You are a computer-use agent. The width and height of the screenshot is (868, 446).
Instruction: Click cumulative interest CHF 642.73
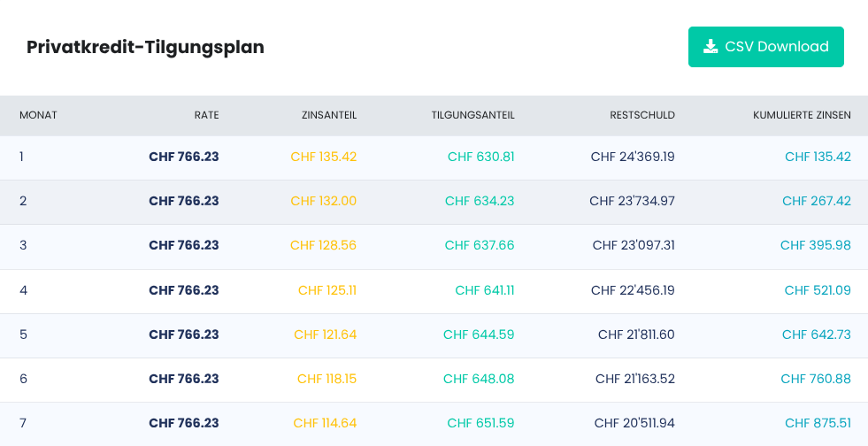pos(817,334)
